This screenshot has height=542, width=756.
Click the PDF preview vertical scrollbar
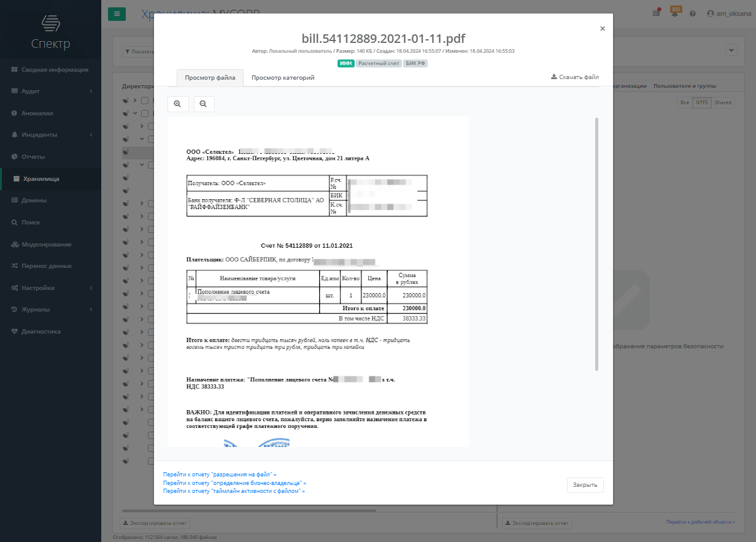(596, 244)
